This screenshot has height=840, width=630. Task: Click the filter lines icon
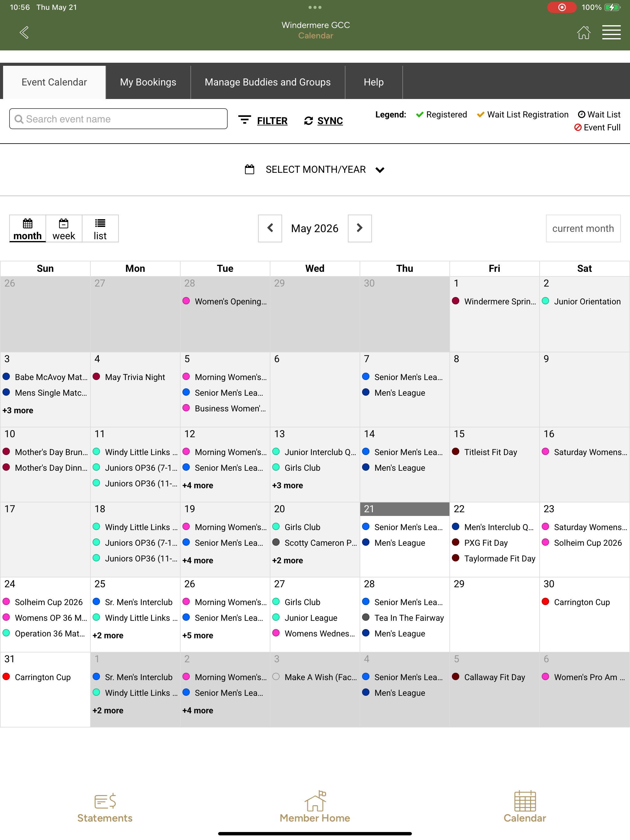click(x=244, y=120)
